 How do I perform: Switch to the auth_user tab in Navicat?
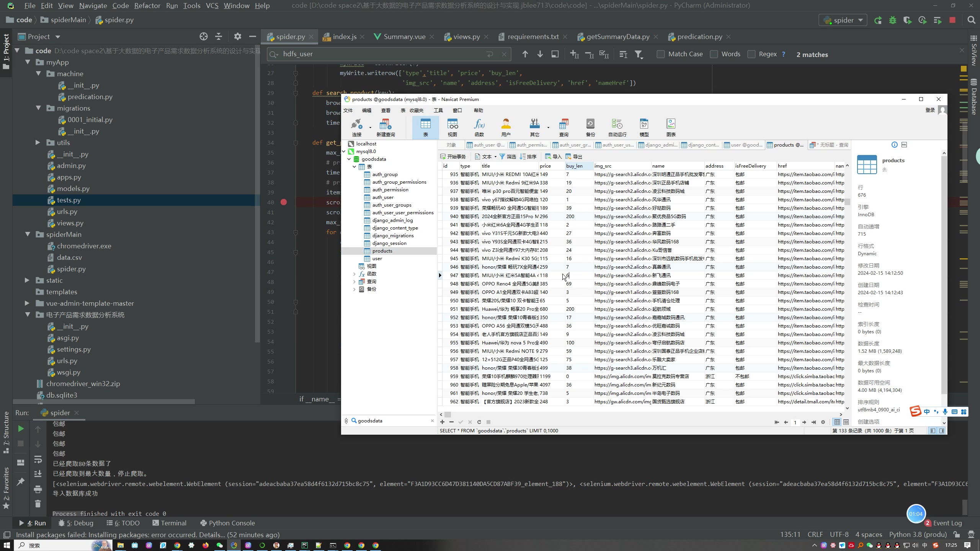486,145
